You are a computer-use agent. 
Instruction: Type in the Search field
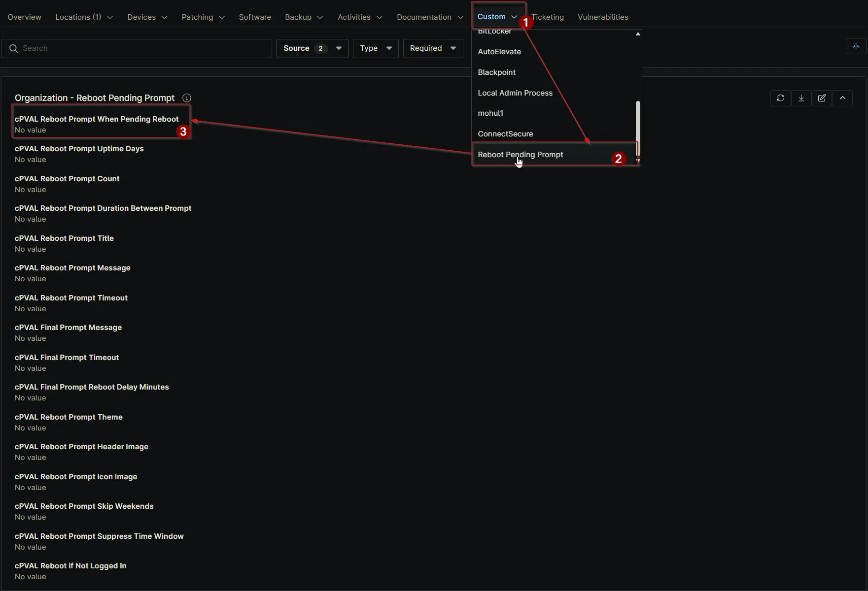(143, 48)
